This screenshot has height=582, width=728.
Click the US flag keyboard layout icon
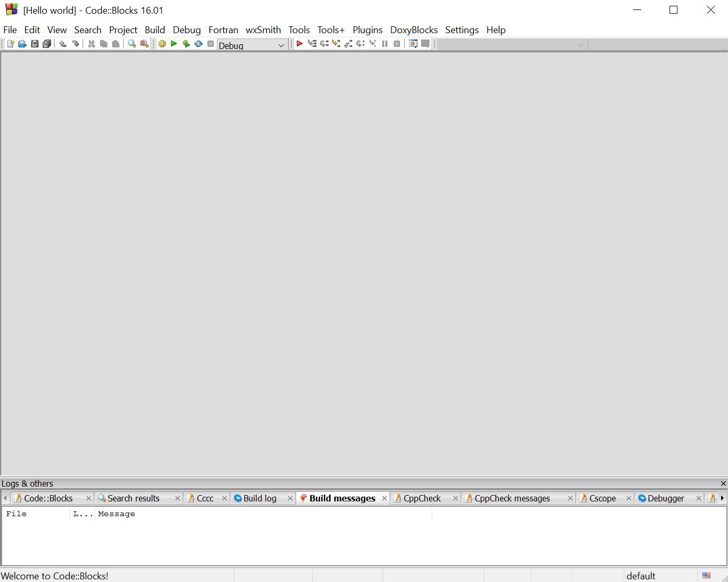click(706, 576)
